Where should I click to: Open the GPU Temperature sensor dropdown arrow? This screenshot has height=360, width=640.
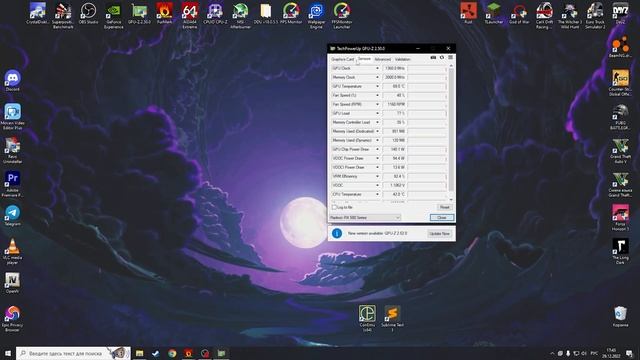point(377,86)
